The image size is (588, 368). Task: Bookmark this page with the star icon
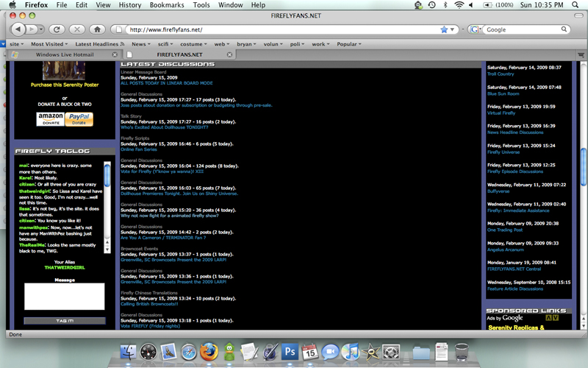pyautogui.click(x=444, y=29)
